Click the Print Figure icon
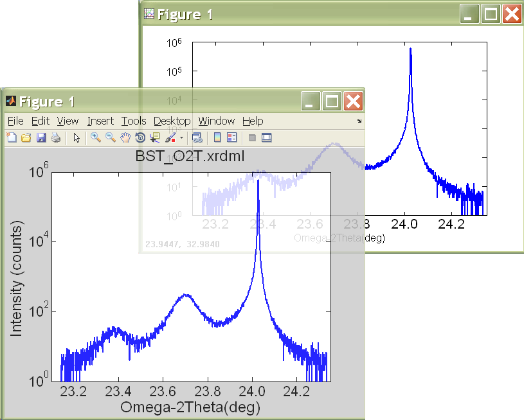The width and height of the screenshot is (524, 420). [x=56, y=137]
